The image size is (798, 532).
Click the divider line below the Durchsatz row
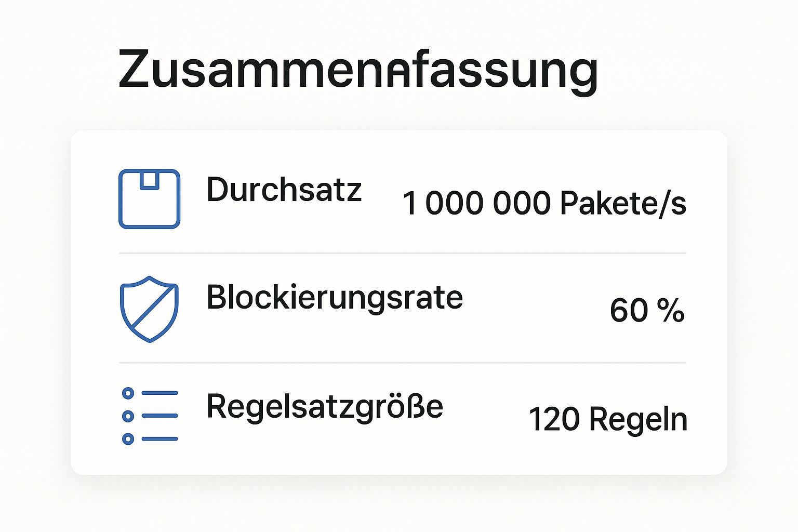pos(403,254)
